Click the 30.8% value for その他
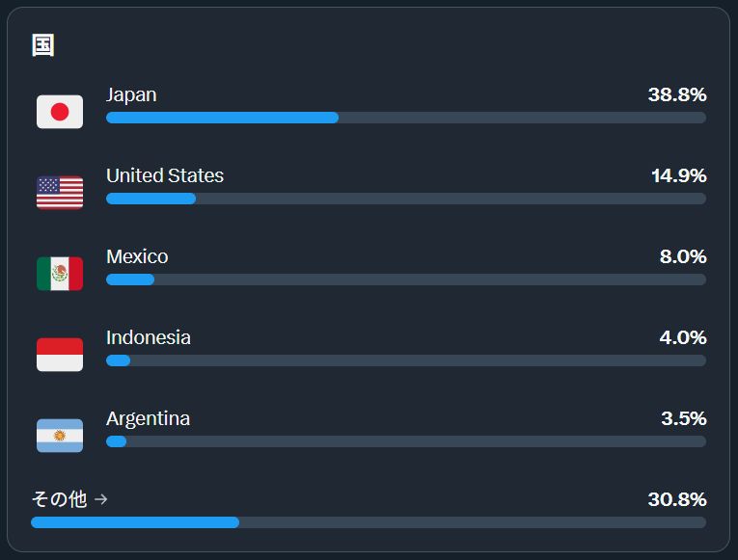Image resolution: width=738 pixels, height=560 pixels. [x=677, y=499]
